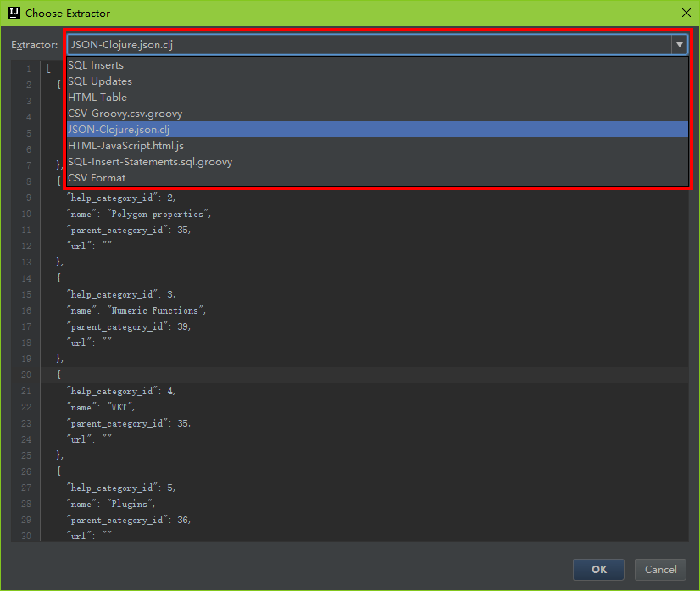Choose HTML-JavaScript.html.js option
This screenshot has height=591, width=700.
(125, 146)
